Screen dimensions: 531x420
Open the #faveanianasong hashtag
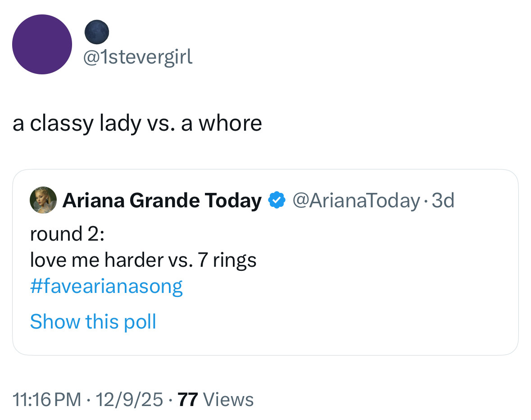106,286
